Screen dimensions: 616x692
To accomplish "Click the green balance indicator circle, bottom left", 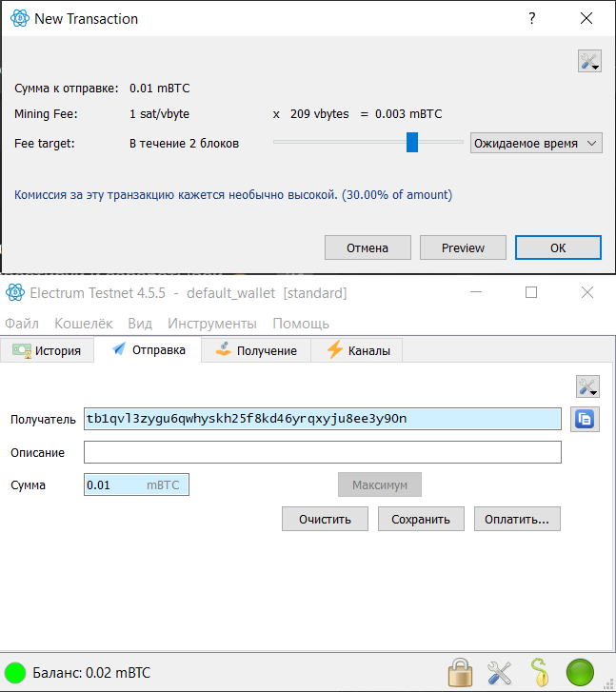I will coord(15,673).
